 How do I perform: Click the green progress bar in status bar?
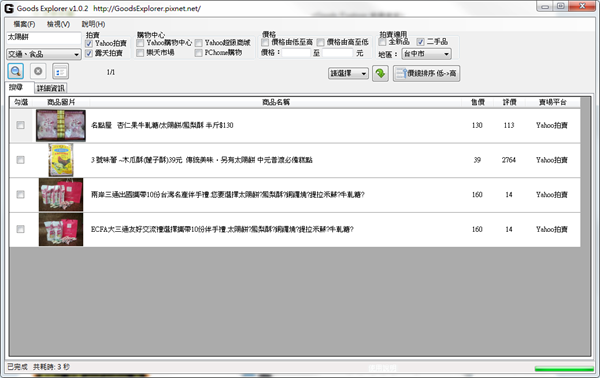564,369
